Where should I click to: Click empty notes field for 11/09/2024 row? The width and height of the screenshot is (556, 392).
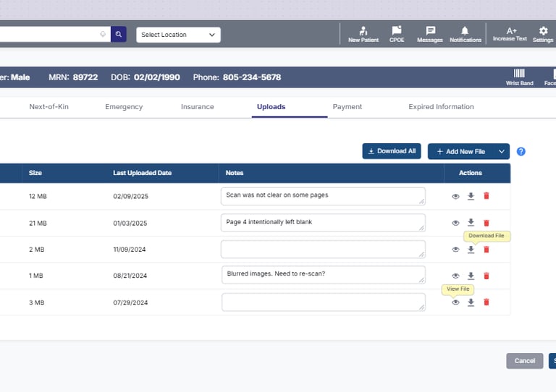323,250
